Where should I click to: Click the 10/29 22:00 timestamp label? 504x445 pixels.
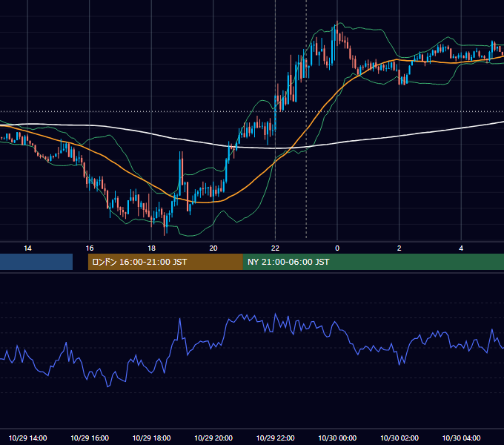tap(275, 438)
